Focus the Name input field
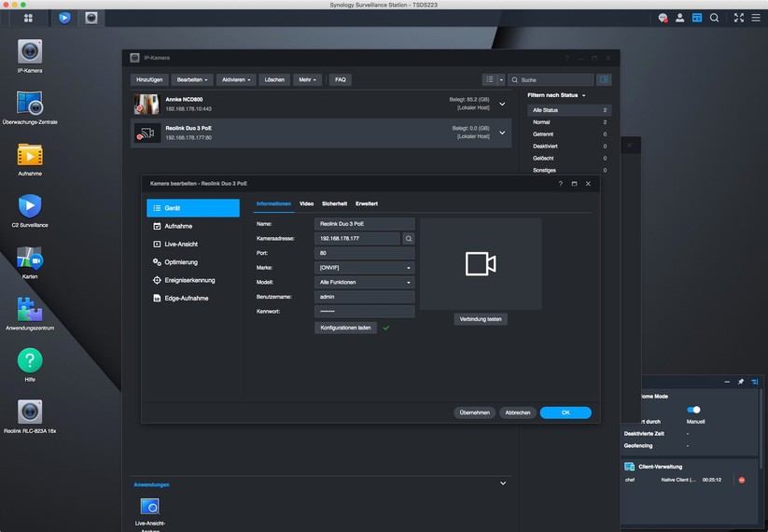Viewport: 768px width, 532px height. point(365,224)
